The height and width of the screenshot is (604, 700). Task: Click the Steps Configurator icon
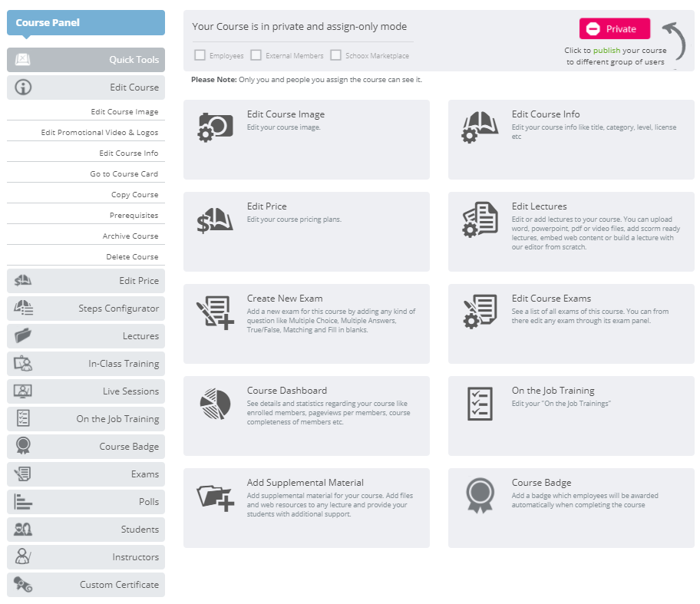23,308
